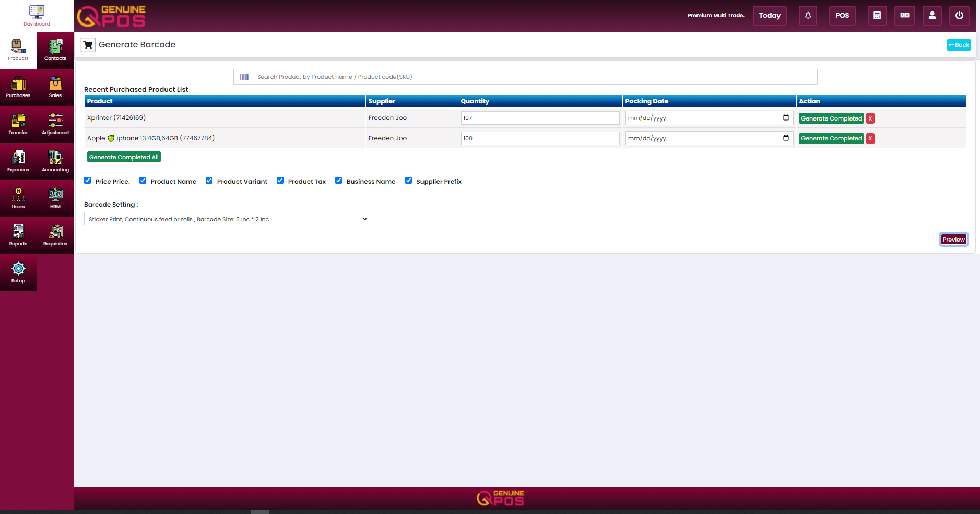Disable the Product Tax checkbox

point(280,181)
